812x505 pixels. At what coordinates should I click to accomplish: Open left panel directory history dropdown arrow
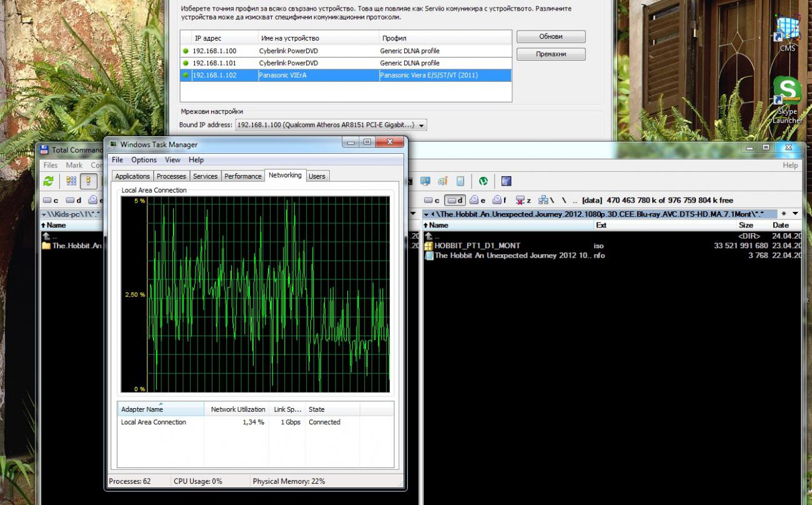point(44,214)
